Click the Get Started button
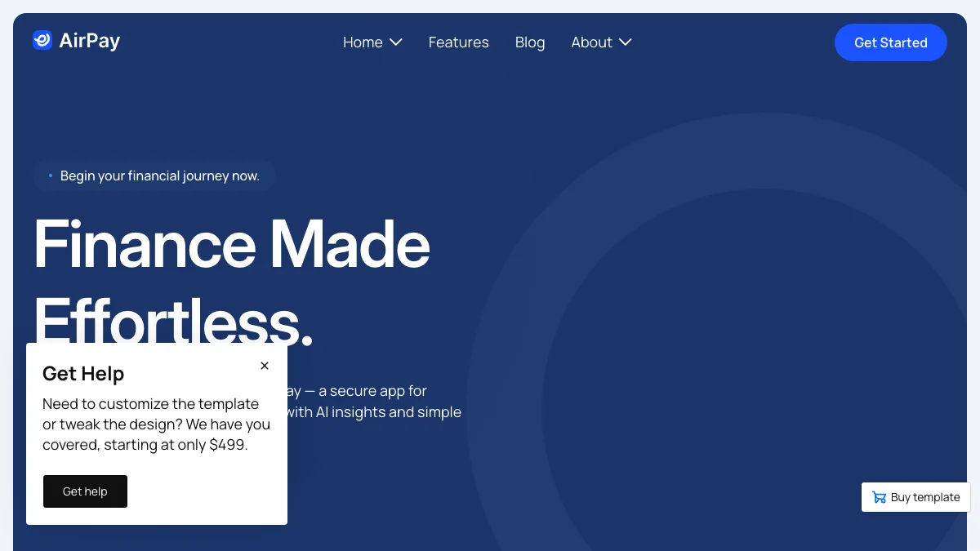Screen dimensions: 980x551 coord(891,42)
